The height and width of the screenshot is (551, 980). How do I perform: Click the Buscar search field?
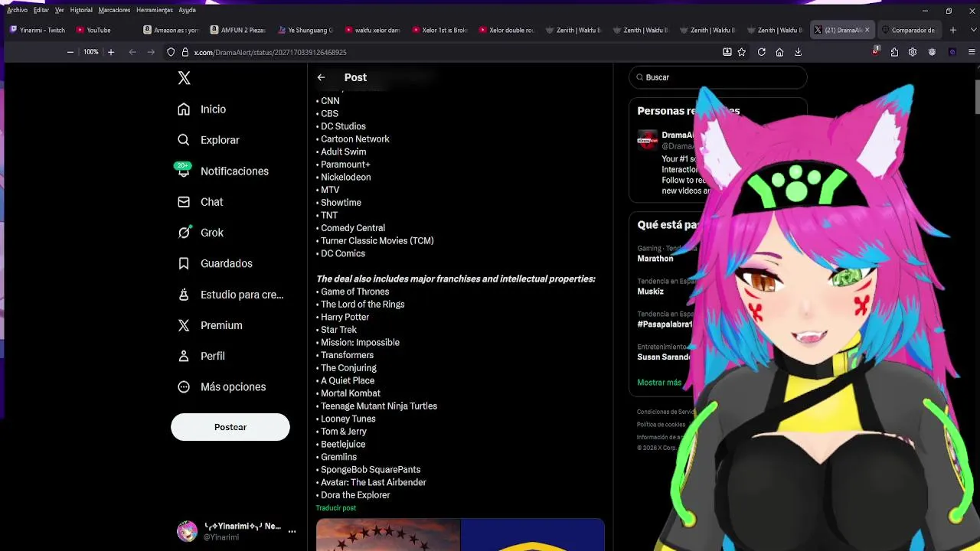(x=718, y=77)
